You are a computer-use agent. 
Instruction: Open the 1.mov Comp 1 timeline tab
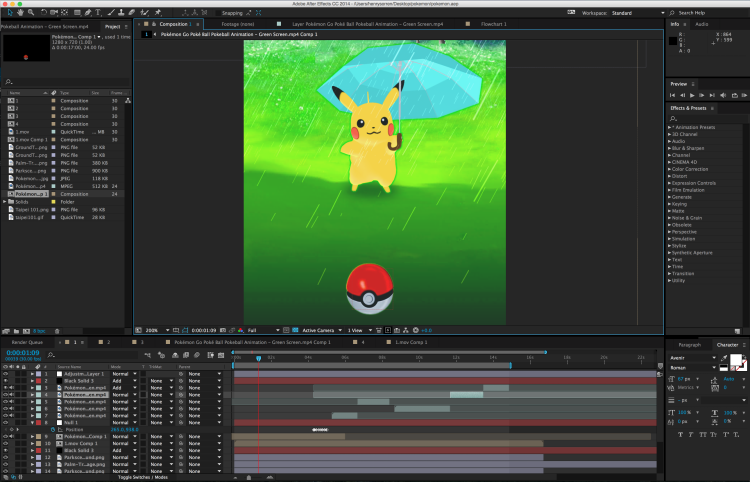point(411,342)
